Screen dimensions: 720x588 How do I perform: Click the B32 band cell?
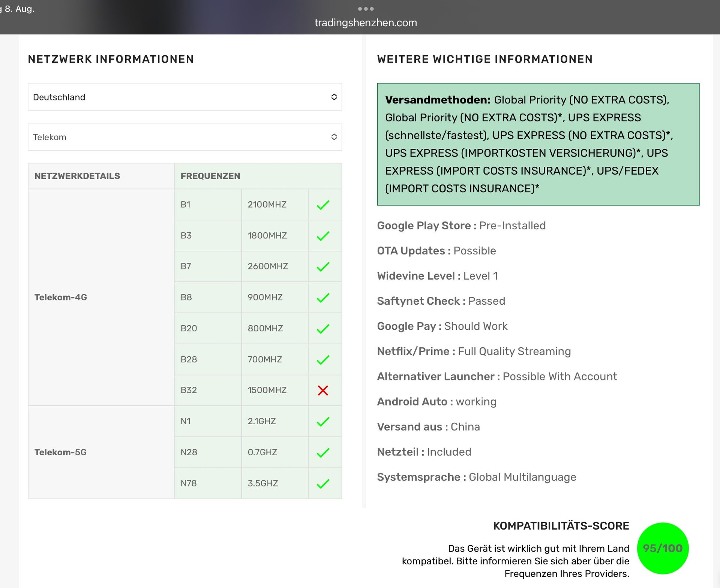point(208,390)
